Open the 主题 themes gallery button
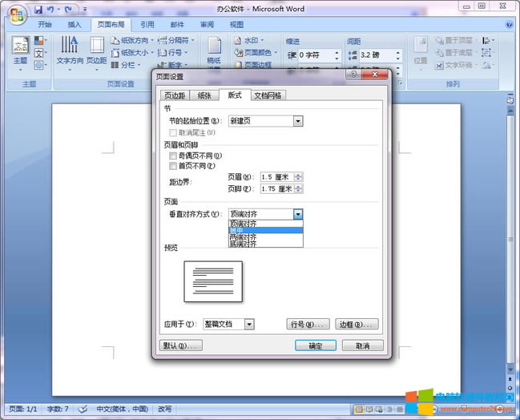The height and width of the screenshot is (420, 520). [21, 53]
